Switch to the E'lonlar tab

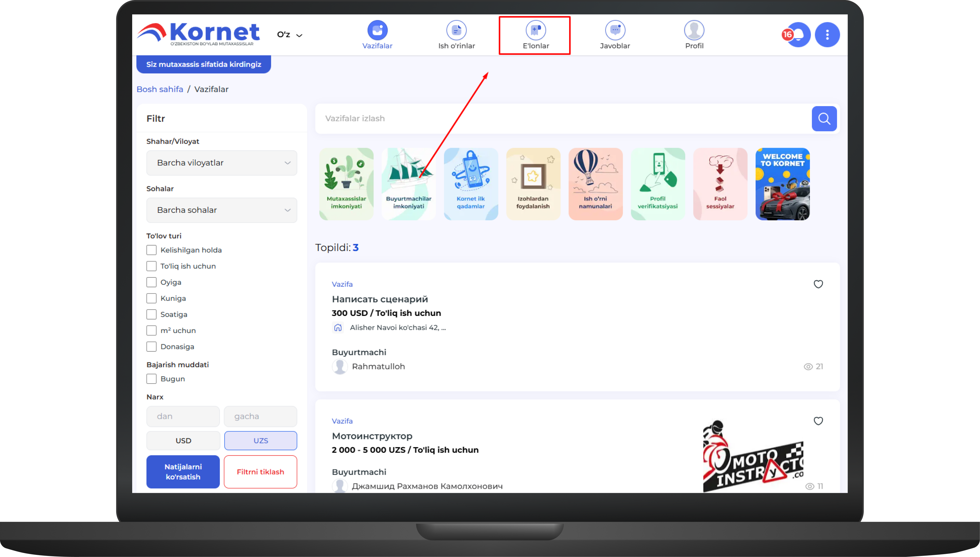tap(535, 35)
